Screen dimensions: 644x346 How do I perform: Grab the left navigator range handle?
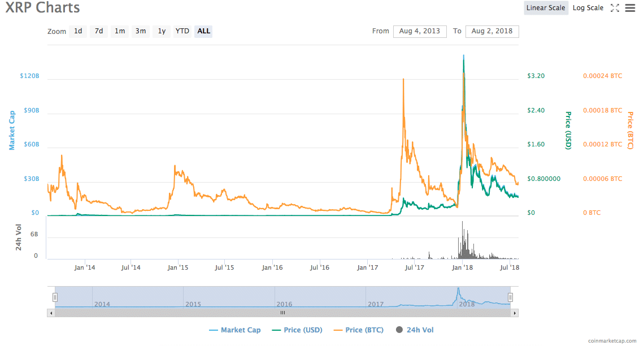(55, 297)
